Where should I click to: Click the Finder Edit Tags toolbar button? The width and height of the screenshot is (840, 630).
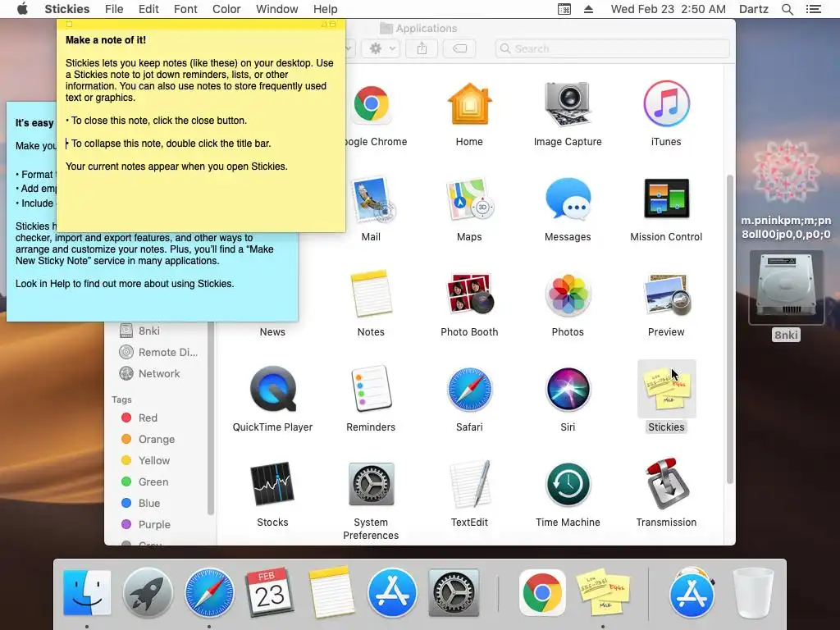coord(459,48)
